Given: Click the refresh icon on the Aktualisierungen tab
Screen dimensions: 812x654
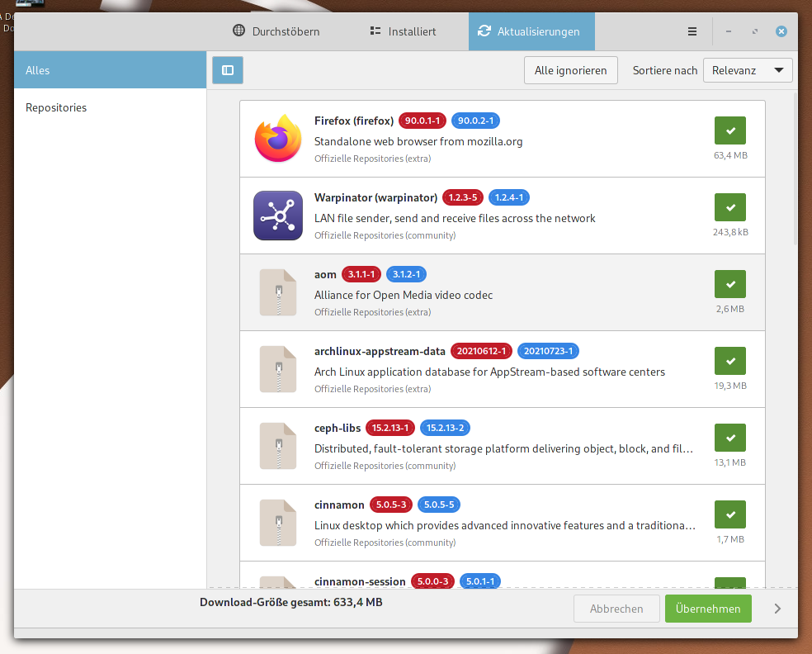Looking at the screenshot, I should pos(484,31).
